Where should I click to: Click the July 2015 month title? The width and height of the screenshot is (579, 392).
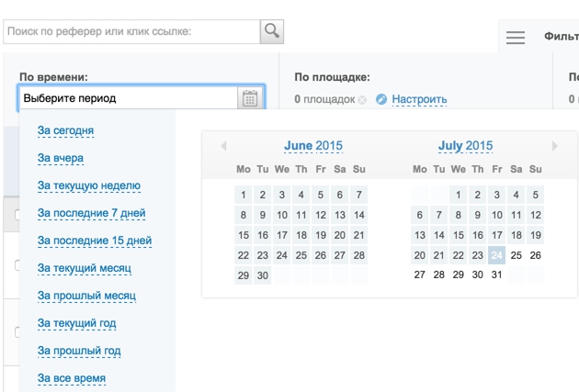coord(465,146)
